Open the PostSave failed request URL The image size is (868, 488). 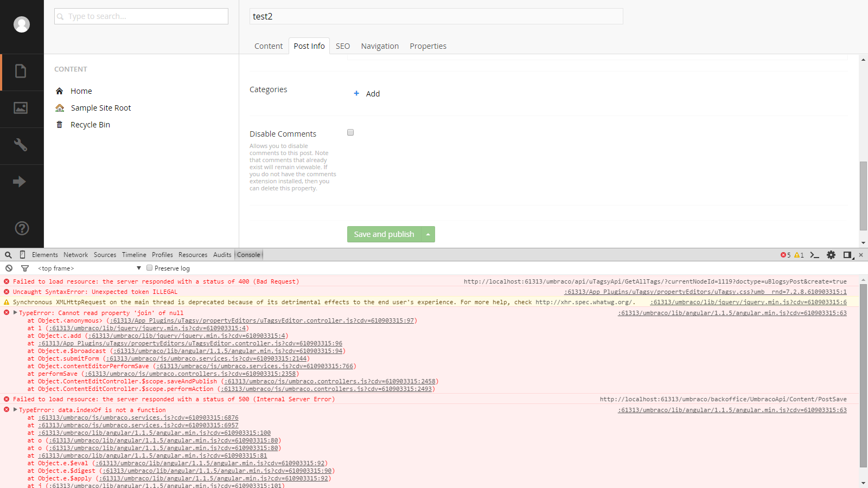(x=723, y=399)
